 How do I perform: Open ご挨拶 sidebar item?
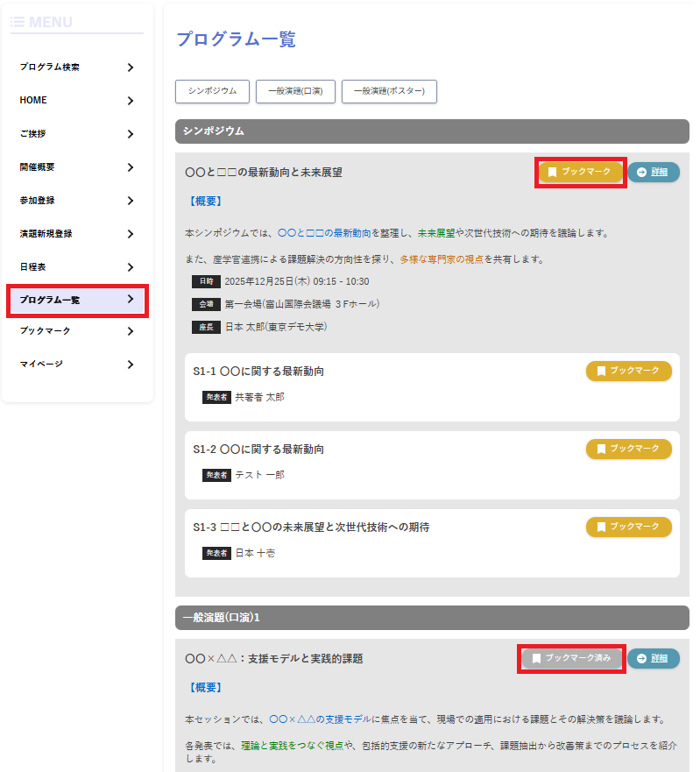coord(32,134)
